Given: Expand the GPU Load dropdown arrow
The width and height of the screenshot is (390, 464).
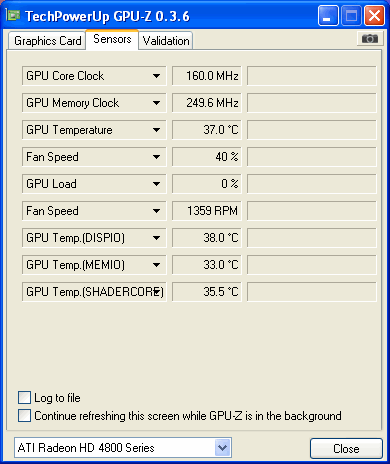Looking at the screenshot, I should [156, 184].
